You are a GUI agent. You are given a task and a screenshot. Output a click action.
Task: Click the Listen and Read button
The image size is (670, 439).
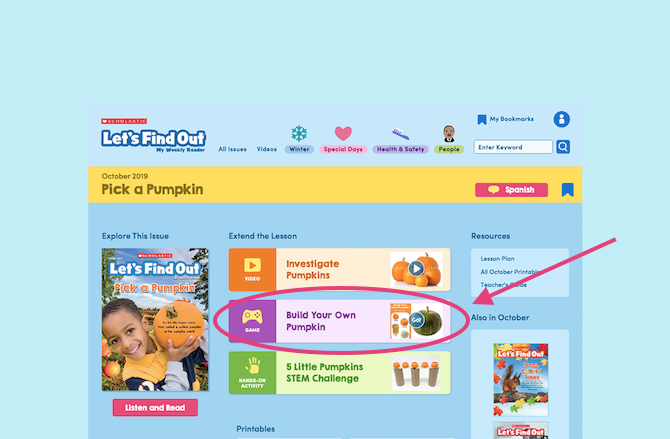[x=155, y=407]
